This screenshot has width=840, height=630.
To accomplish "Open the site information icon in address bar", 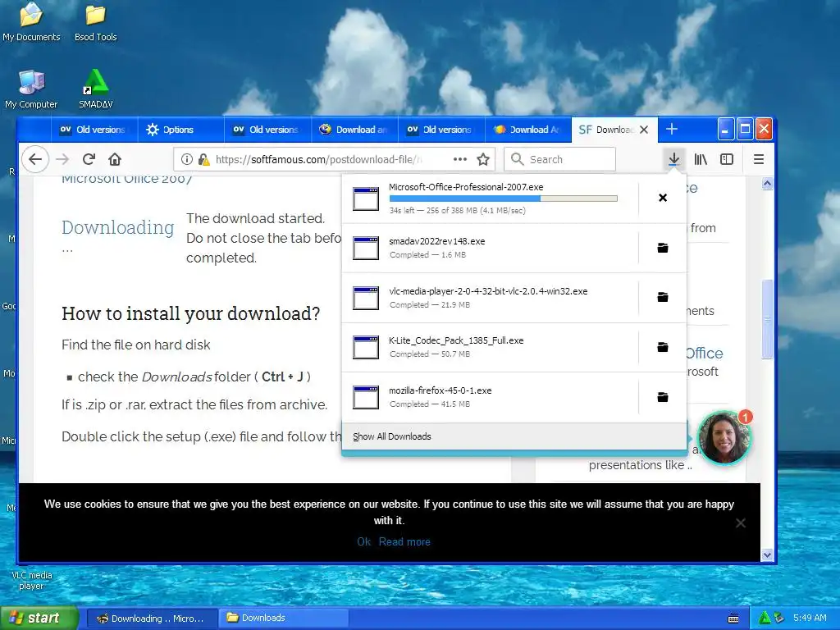I will [x=186, y=159].
